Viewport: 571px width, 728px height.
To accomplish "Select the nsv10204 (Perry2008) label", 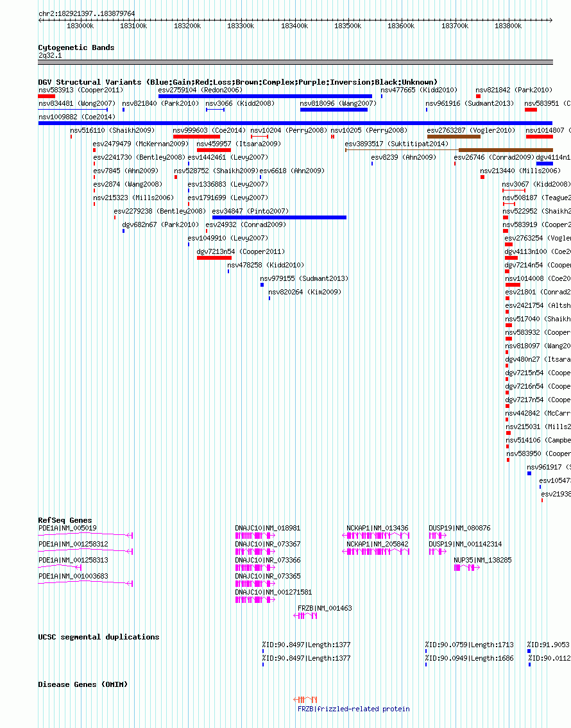I will [289, 130].
